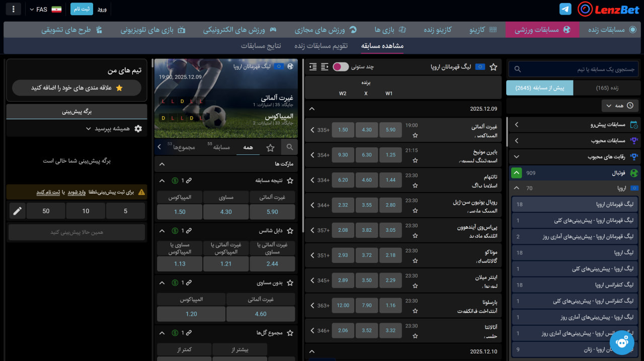Switch to نتایج مسابقات results tab
Image resolution: width=644 pixels, height=361 pixels.
point(261,46)
